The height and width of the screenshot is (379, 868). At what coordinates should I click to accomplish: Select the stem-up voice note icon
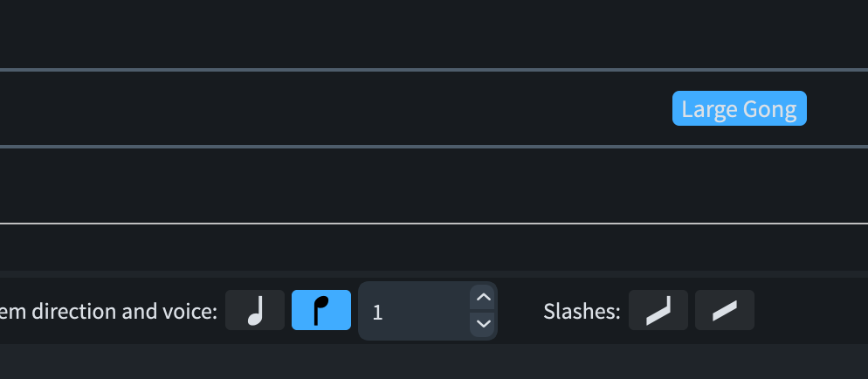tap(255, 310)
